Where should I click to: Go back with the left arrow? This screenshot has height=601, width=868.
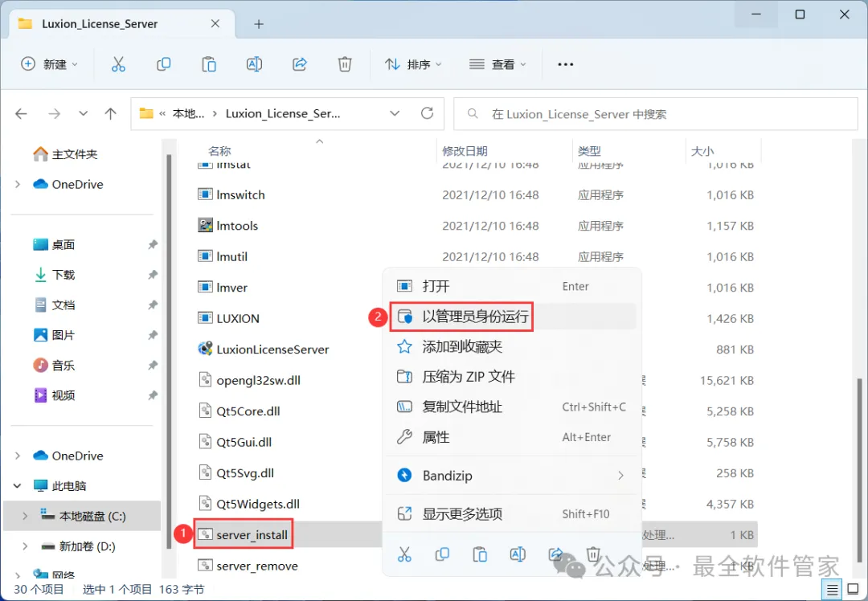[21, 114]
